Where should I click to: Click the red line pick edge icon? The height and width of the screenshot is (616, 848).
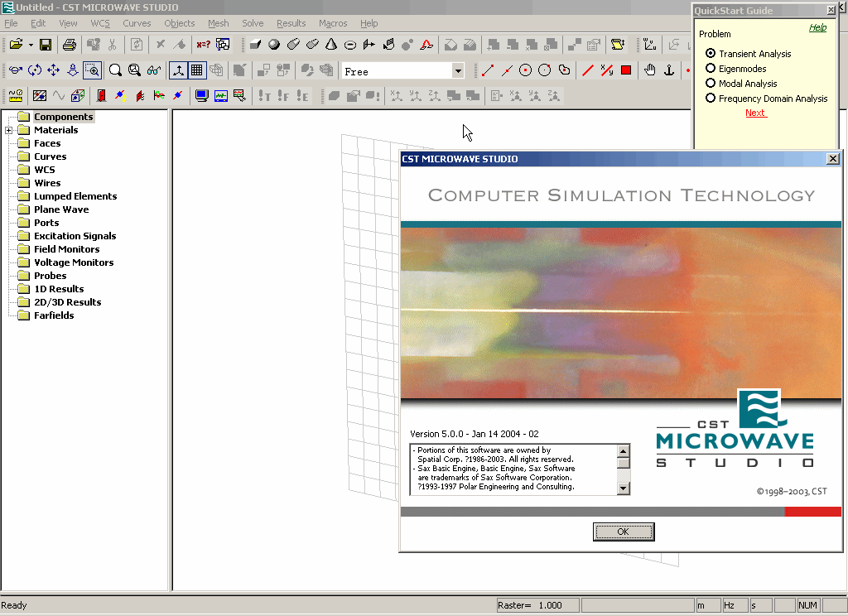pos(588,70)
